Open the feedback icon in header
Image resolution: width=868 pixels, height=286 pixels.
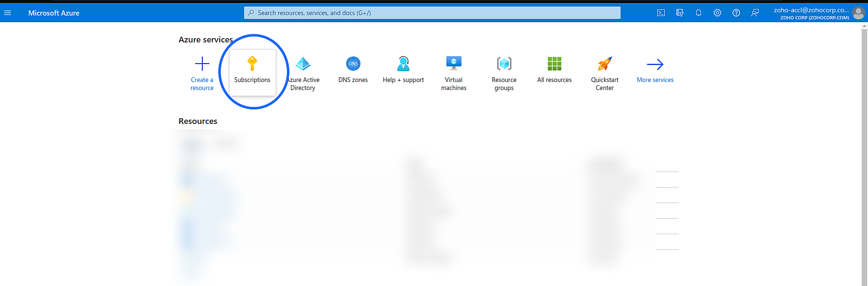point(755,13)
